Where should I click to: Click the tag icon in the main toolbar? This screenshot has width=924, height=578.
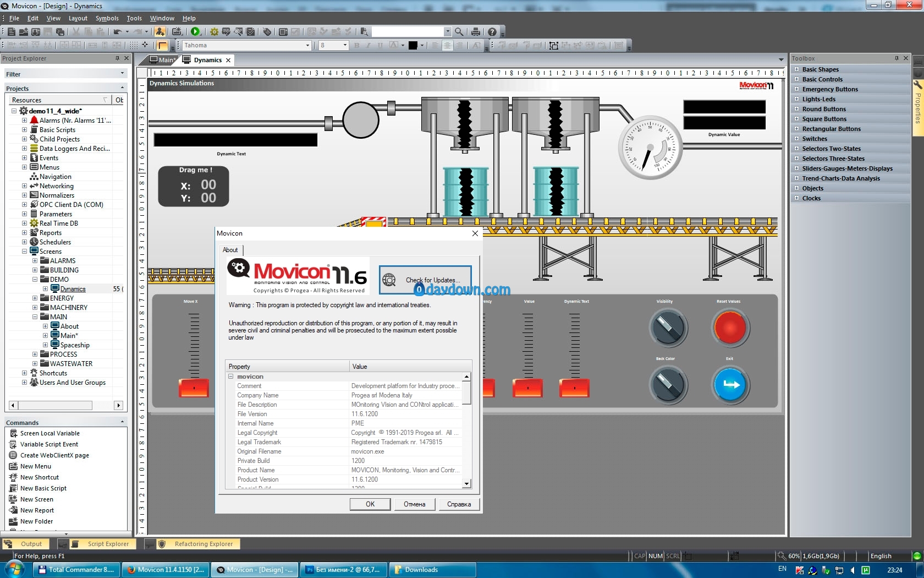point(267,32)
